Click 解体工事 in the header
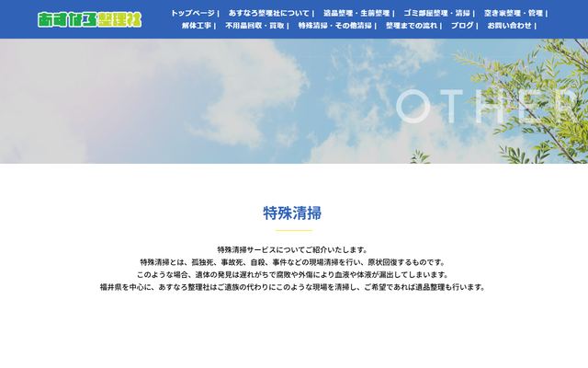The height and width of the screenshot is (368, 588). pyautogui.click(x=197, y=26)
